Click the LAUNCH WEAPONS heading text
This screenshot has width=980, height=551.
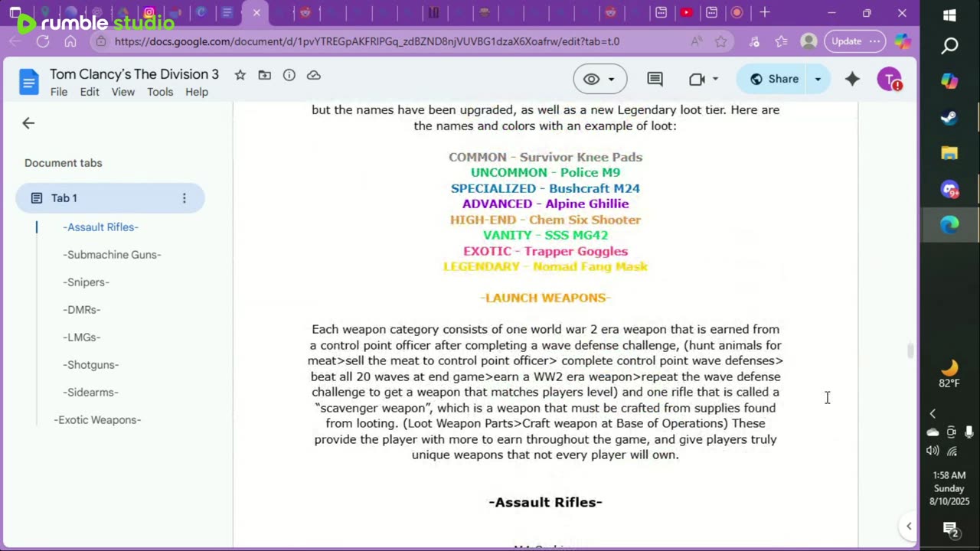(x=546, y=298)
